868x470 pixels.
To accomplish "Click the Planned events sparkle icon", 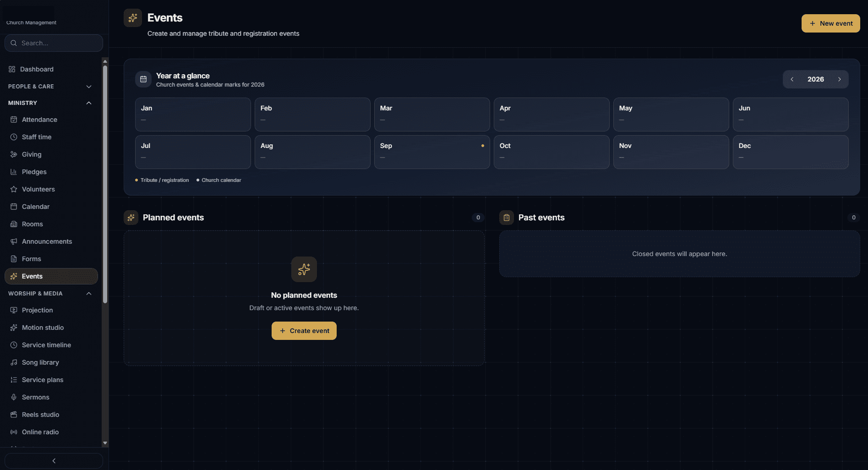I will tap(131, 218).
